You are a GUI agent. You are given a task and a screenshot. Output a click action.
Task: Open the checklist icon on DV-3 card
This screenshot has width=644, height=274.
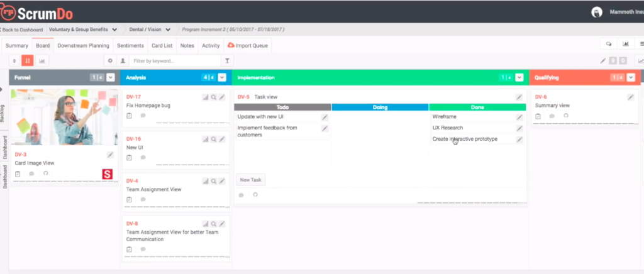point(18,173)
